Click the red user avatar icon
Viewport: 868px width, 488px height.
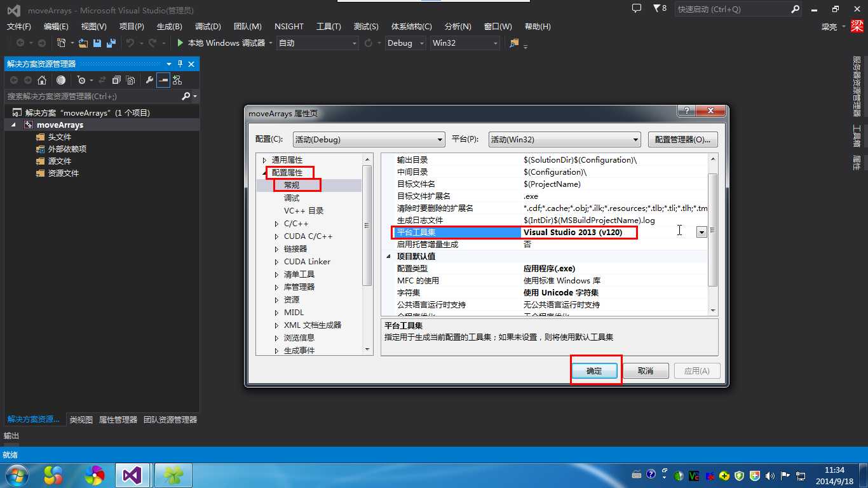pyautogui.click(x=857, y=26)
